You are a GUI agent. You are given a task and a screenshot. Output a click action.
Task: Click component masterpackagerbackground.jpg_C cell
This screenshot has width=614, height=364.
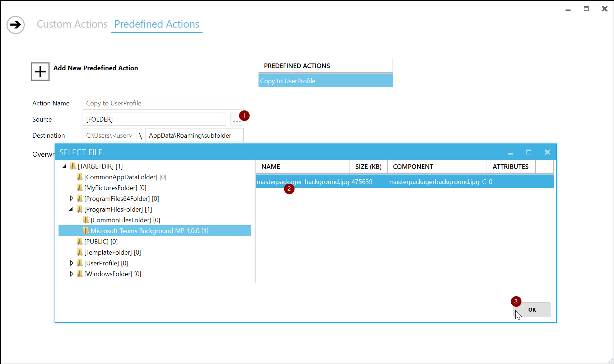(437, 182)
